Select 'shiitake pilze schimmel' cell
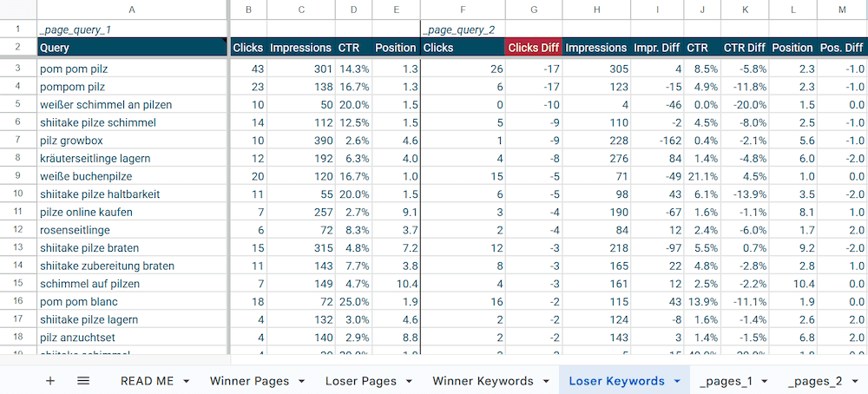Image resolution: width=868 pixels, height=394 pixels. tap(132, 122)
